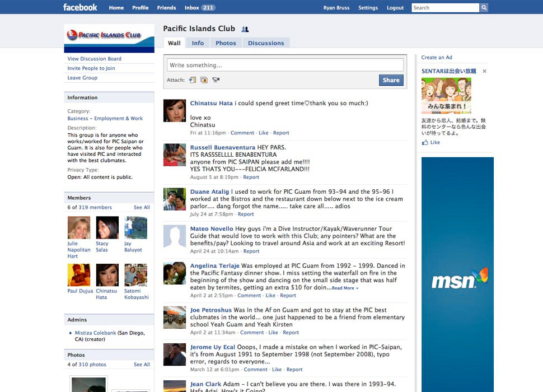Screen dimensions: 543x392
Task: Click Paul Dujua's member photo
Action: [79, 275]
